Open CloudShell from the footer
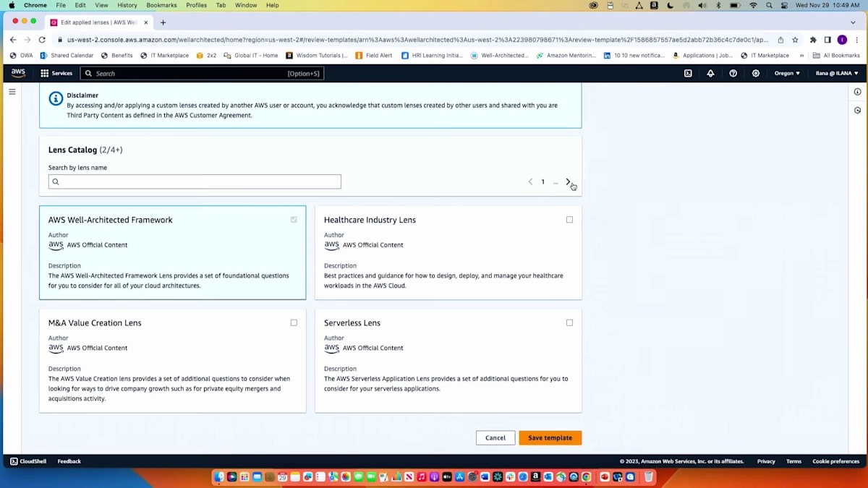868x488 pixels. pos(29,461)
